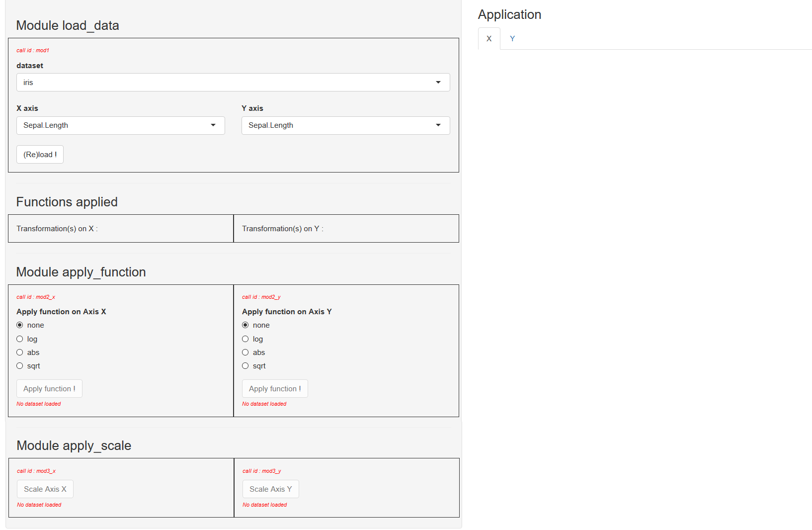Click the Scale Axis Y button

(271, 489)
